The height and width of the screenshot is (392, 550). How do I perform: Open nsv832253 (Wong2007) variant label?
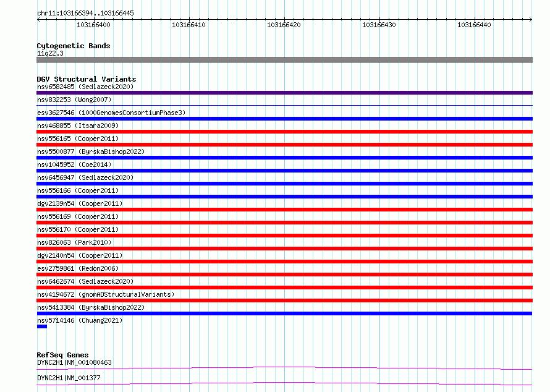(x=74, y=100)
